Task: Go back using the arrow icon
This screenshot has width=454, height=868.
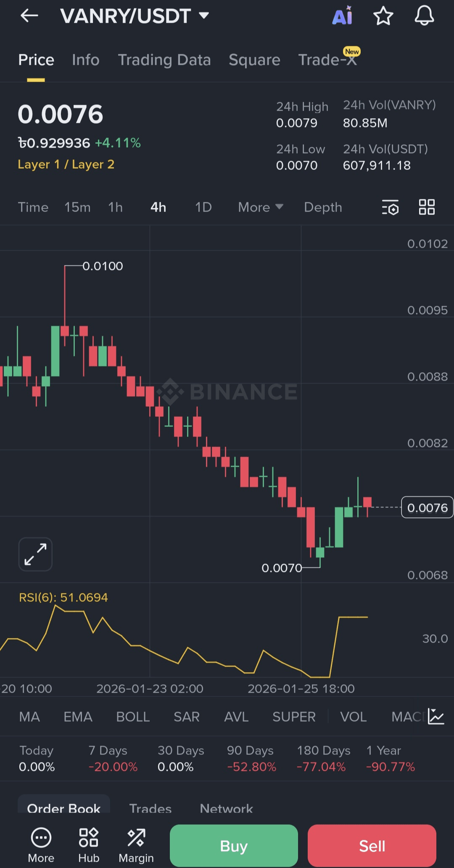Action: coord(29,16)
